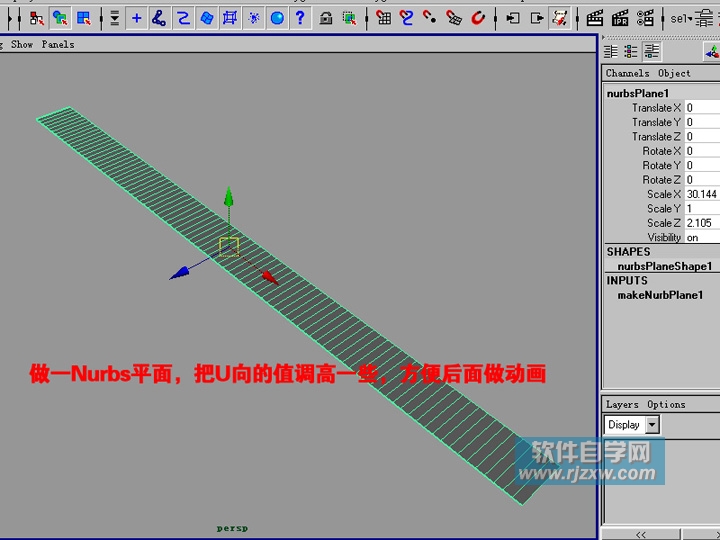The width and height of the screenshot is (720, 540).
Task: Open the Options menu in layer editor
Action: pos(666,405)
